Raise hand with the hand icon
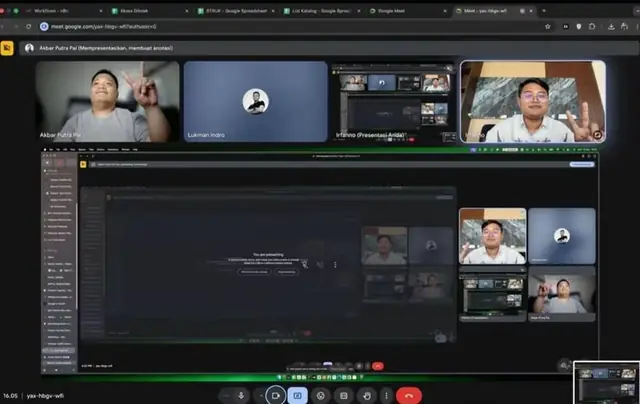Viewport: 640px width, 404px height. (367, 395)
